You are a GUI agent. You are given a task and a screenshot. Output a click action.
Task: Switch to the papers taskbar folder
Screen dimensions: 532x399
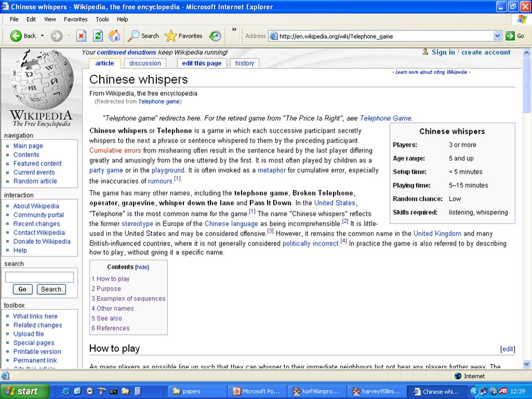[198, 391]
